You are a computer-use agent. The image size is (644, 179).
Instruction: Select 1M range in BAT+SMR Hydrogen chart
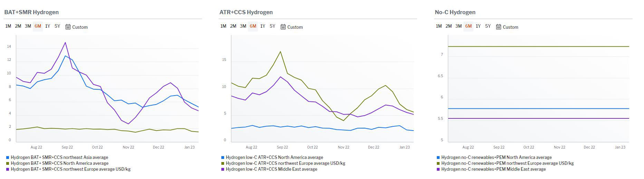click(8, 26)
